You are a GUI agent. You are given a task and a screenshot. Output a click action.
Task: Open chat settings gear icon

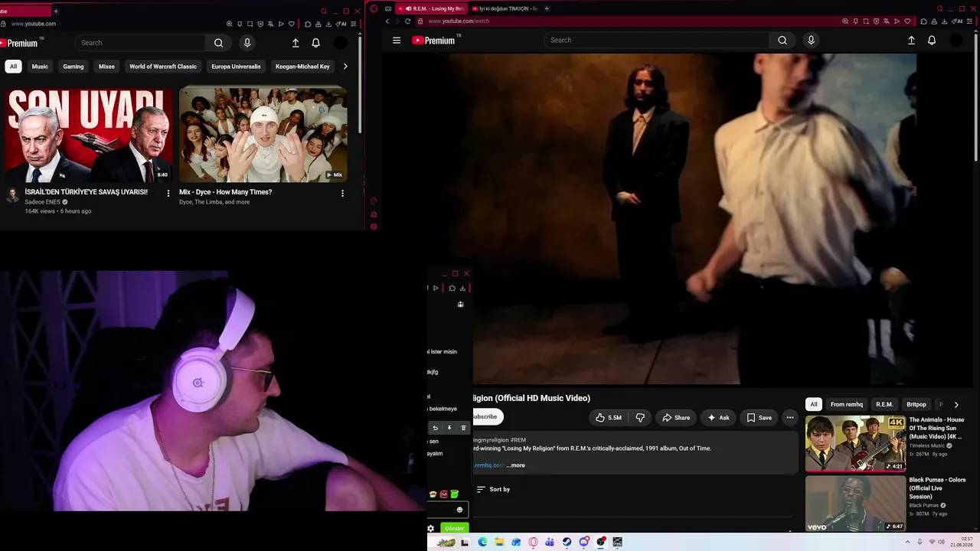click(x=430, y=528)
